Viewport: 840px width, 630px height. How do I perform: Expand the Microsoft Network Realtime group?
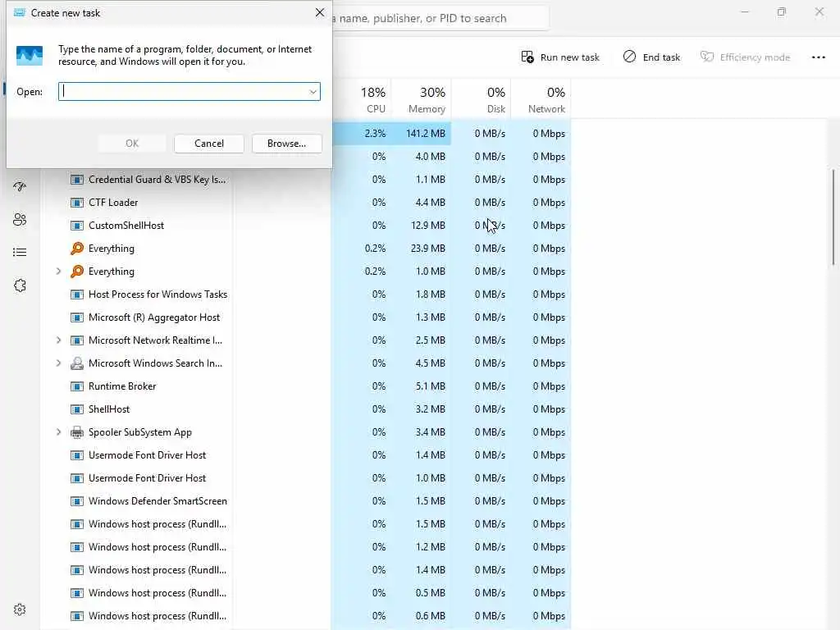(58, 340)
